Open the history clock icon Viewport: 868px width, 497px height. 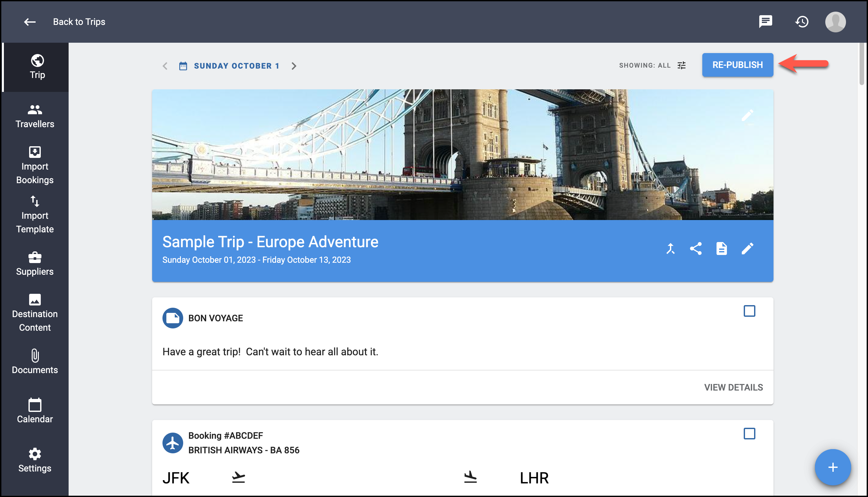point(801,21)
